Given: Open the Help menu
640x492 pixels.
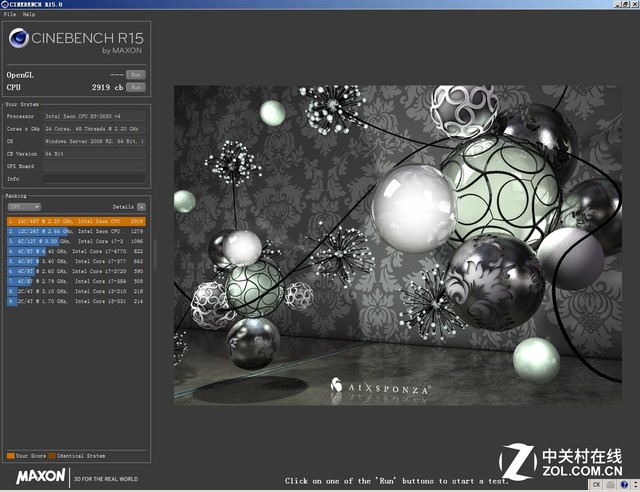Looking at the screenshot, I should tap(29, 14).
